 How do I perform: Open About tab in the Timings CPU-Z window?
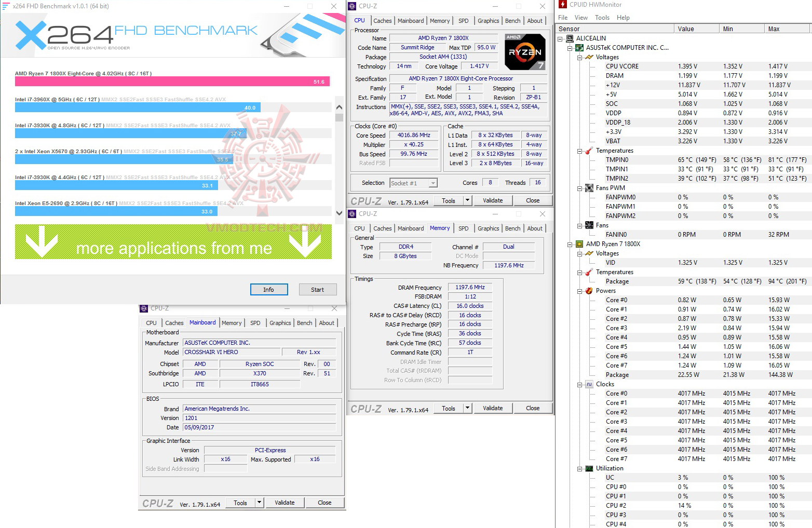point(535,228)
